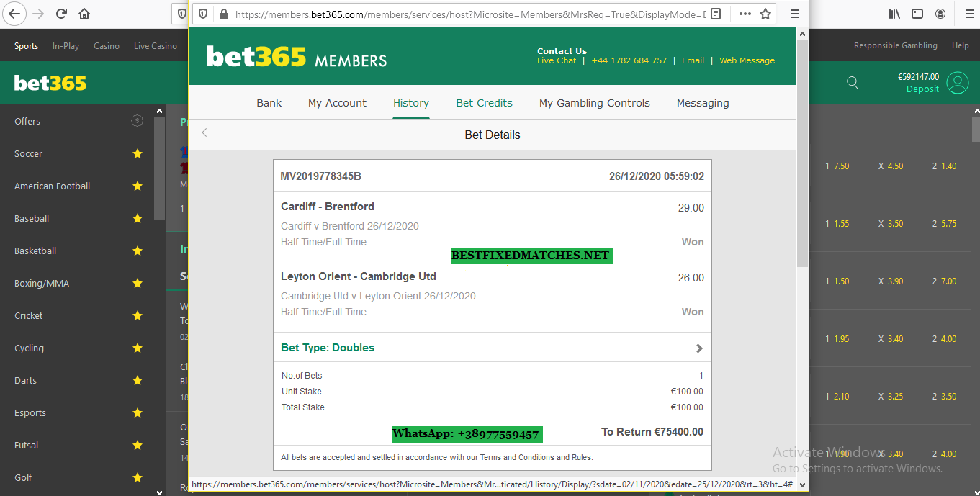Click the popup vertical scrollbar thumb
The width and height of the screenshot is (980, 496).
[802, 153]
